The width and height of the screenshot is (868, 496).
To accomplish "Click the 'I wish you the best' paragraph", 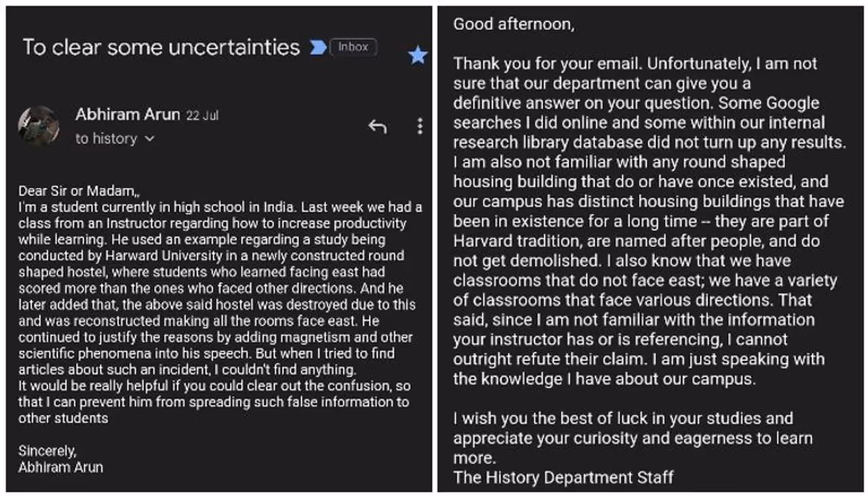I will tap(623, 419).
